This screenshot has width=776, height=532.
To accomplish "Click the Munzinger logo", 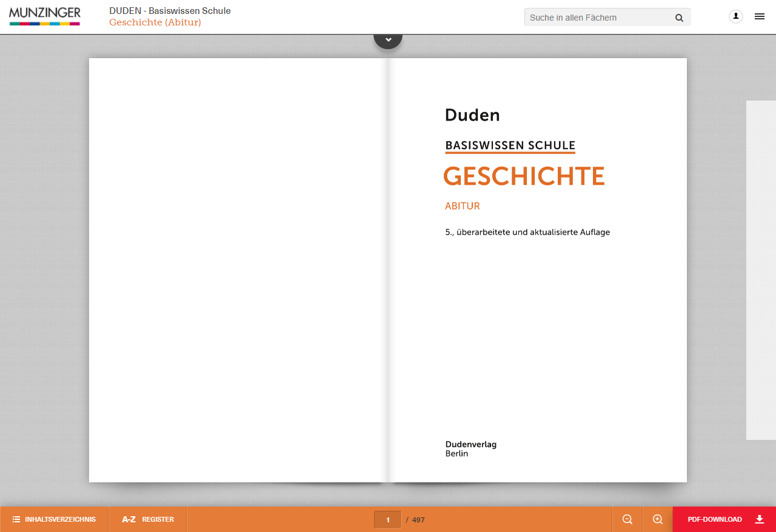I will click(x=45, y=16).
